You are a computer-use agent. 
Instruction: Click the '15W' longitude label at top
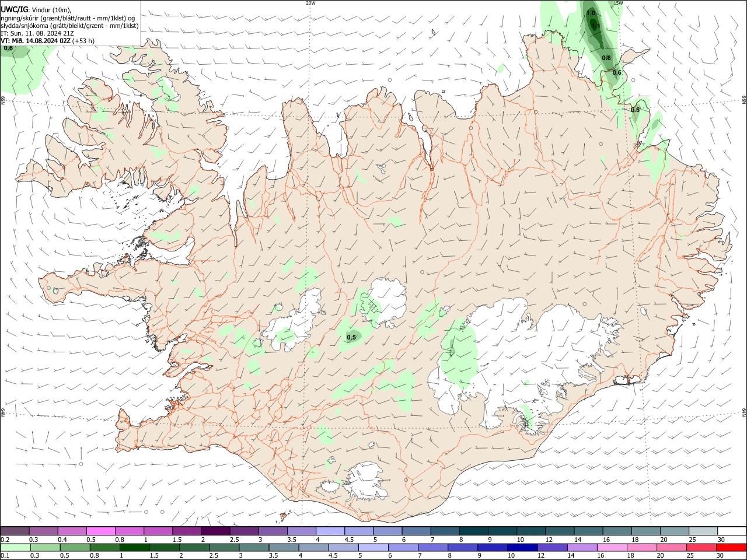click(x=618, y=3)
